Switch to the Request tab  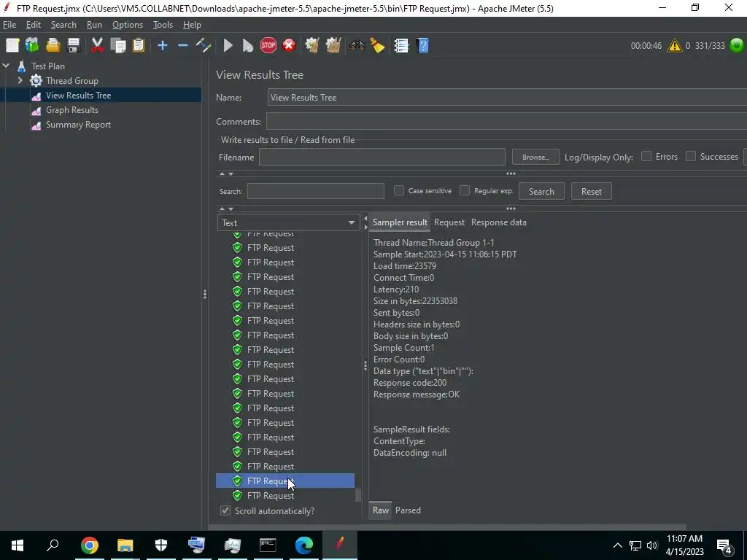point(449,222)
